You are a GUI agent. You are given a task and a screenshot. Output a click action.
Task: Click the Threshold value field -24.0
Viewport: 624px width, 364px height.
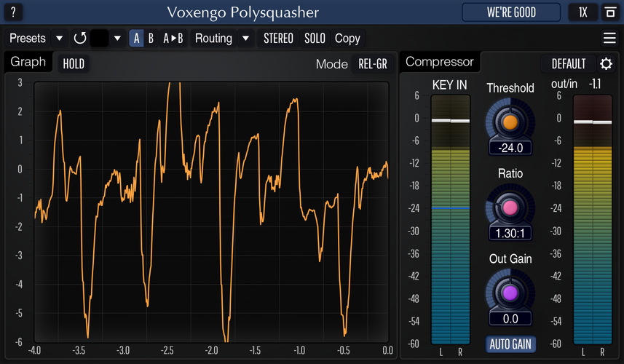(x=510, y=148)
